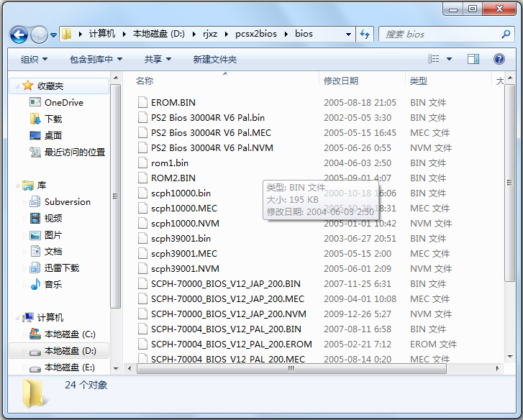523x420 pixels.
Task: Collapse the 收藏夹 tree arrow
Action: point(17,86)
